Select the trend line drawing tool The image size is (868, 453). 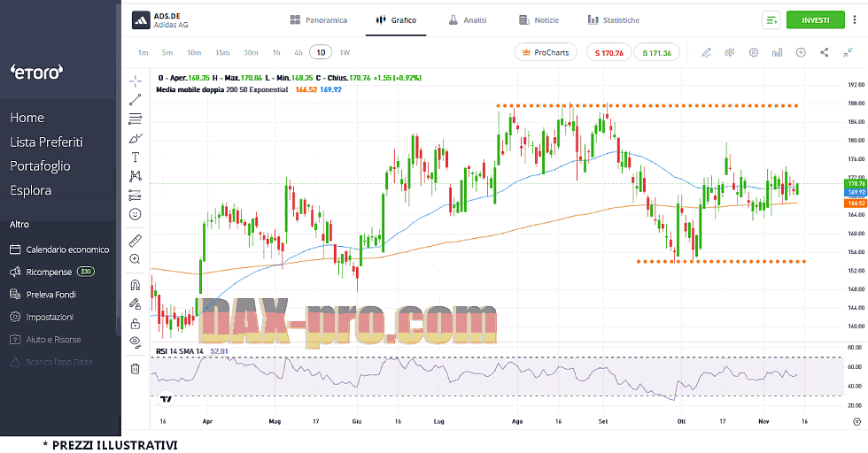(x=135, y=100)
